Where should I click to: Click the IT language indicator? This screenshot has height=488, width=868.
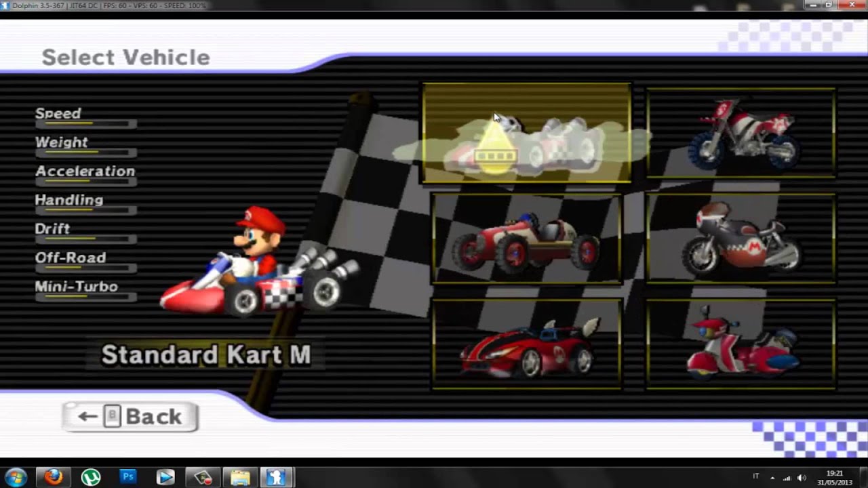coord(756,477)
